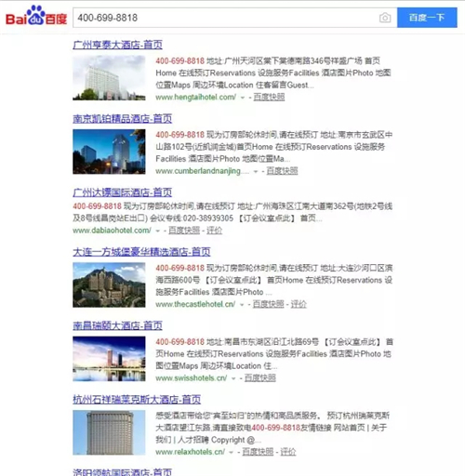Open 广州达镖国际酒店-首页 result title
The width and height of the screenshot is (465, 476).
[x=122, y=192]
